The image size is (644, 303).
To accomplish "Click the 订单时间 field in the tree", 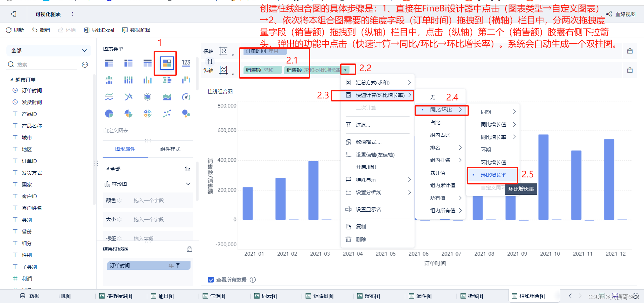I will click(32, 91).
